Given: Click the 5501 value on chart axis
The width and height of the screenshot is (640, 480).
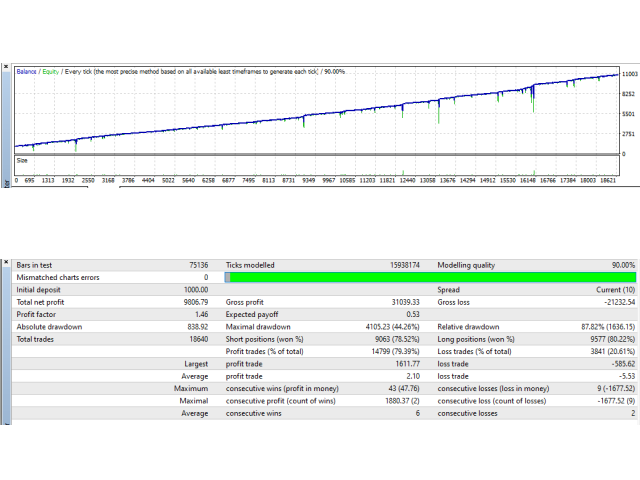Looking at the screenshot, I should 628,114.
